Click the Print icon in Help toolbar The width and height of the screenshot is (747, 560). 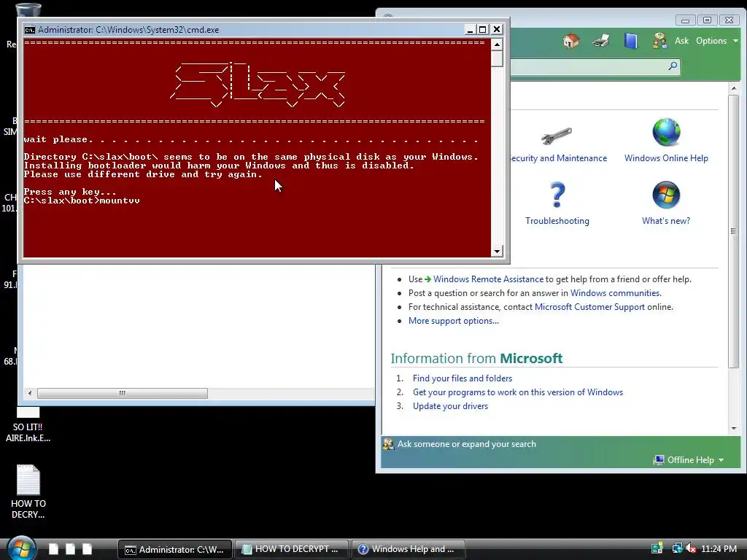(601, 41)
